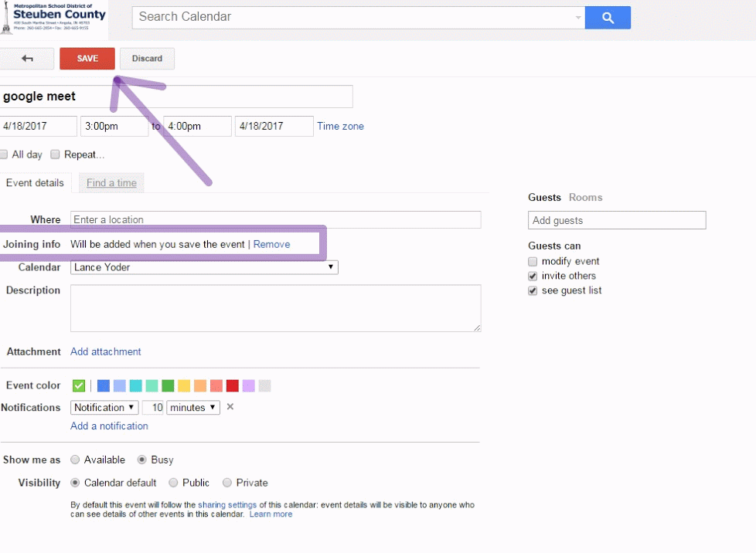Screen dimensions: 756x553
Task: Select the gray event color
Action: pos(264,385)
